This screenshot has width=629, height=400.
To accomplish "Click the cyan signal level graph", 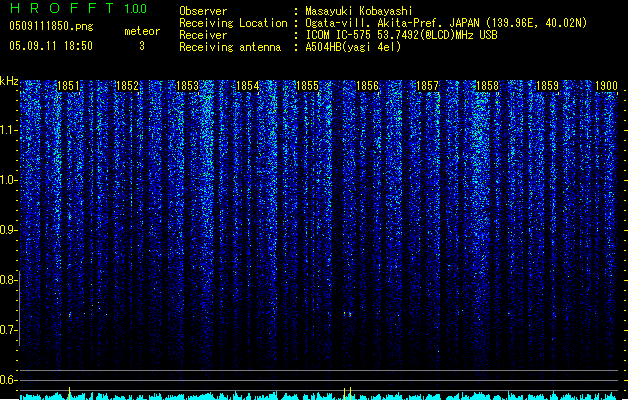I will pos(319,396).
